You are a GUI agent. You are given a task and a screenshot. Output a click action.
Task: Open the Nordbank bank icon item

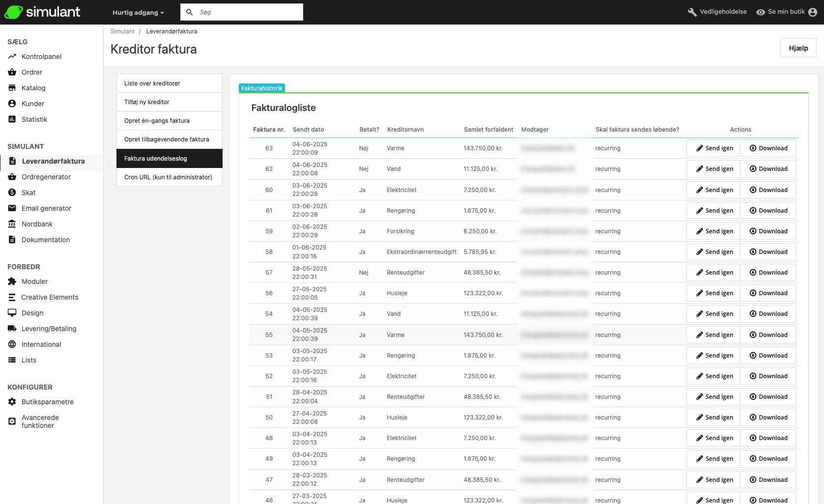(12, 224)
